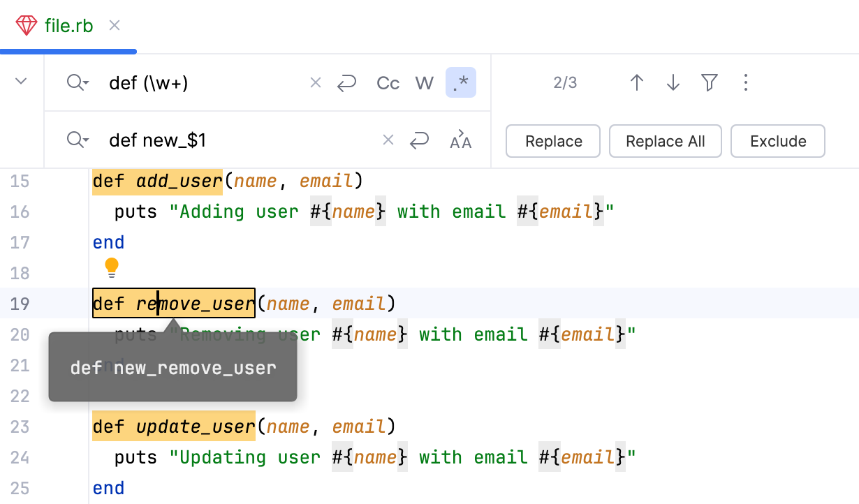Insert new line in replace field
859x504 pixels.
(419, 140)
